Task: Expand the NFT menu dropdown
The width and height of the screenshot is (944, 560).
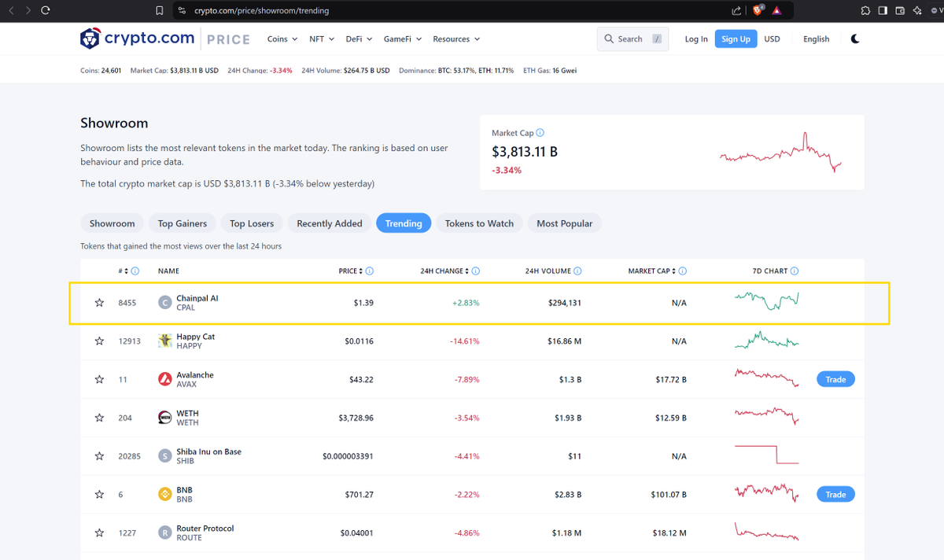Action: click(322, 39)
